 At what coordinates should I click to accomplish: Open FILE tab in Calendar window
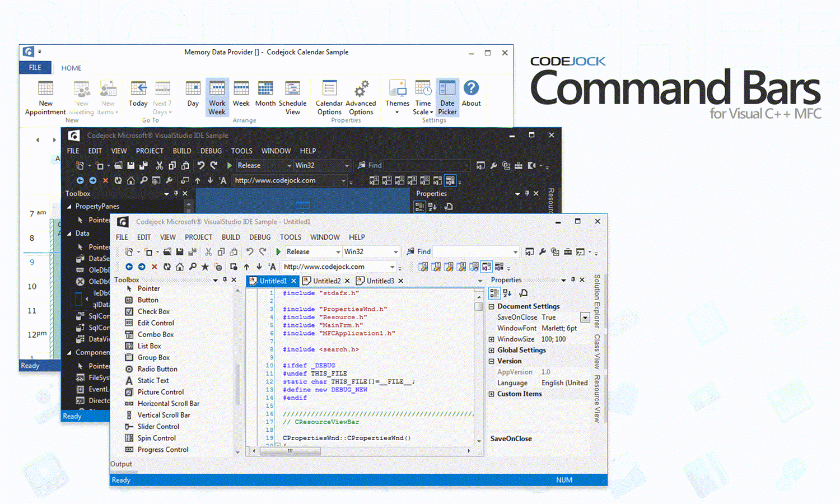(35, 68)
